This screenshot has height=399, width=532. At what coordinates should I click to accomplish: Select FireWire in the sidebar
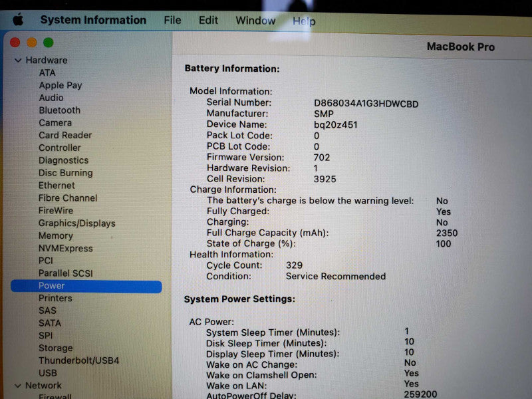56,210
